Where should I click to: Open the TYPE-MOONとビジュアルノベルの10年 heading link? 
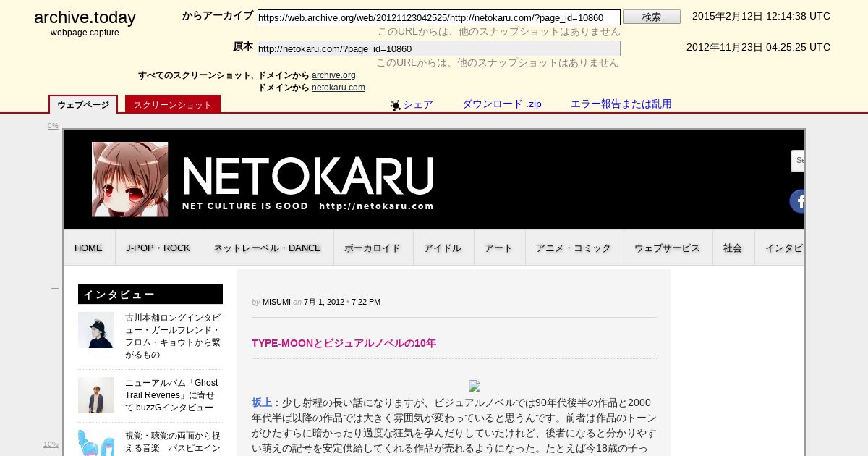[344, 343]
